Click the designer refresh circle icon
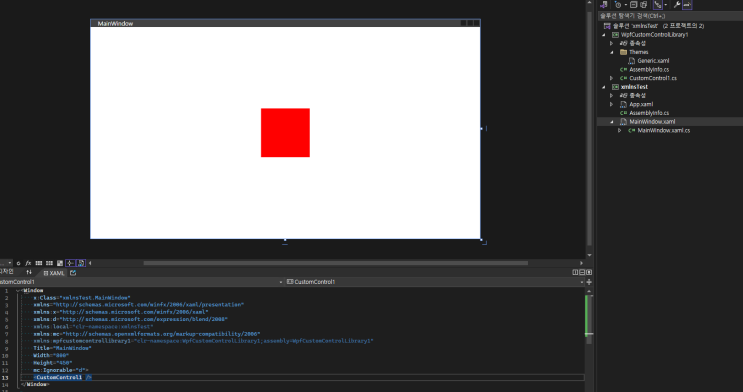The image size is (743, 392). (18, 263)
